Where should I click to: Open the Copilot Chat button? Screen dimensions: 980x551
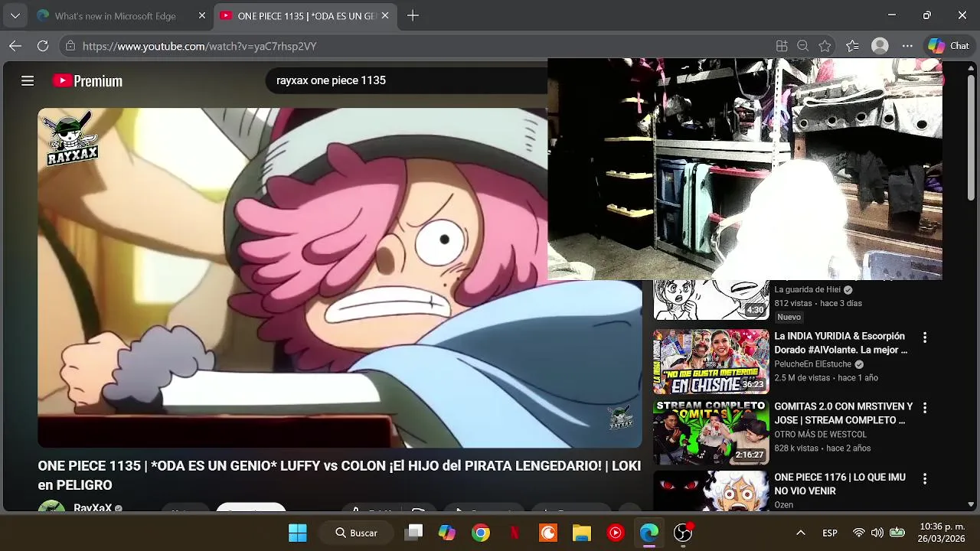point(949,46)
